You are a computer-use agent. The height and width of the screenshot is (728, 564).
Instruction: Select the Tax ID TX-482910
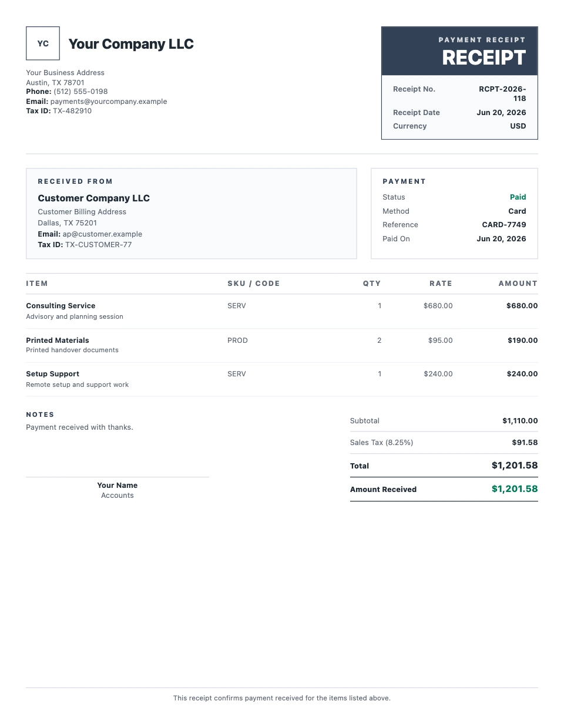click(72, 111)
